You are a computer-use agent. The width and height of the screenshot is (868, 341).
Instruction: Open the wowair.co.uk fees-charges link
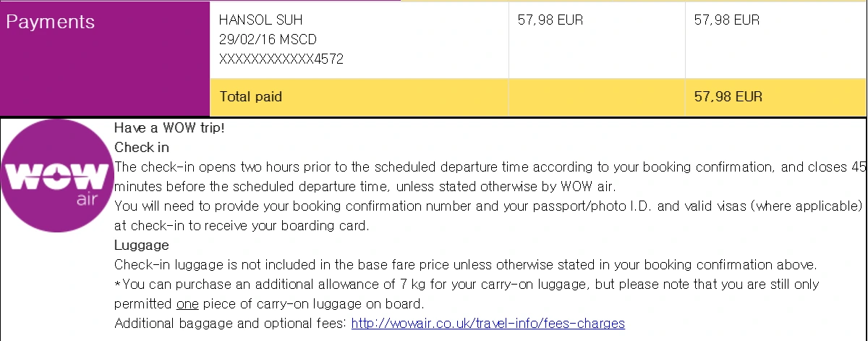[488, 323]
